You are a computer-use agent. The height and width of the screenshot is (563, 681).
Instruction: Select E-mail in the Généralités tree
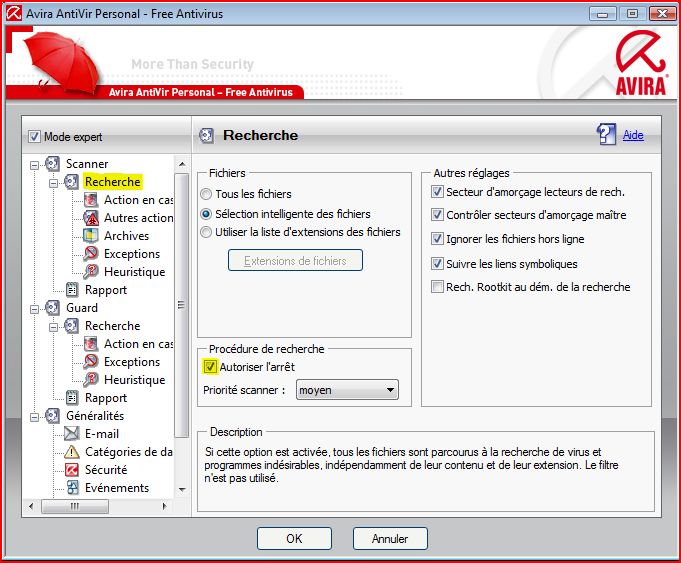click(x=102, y=434)
